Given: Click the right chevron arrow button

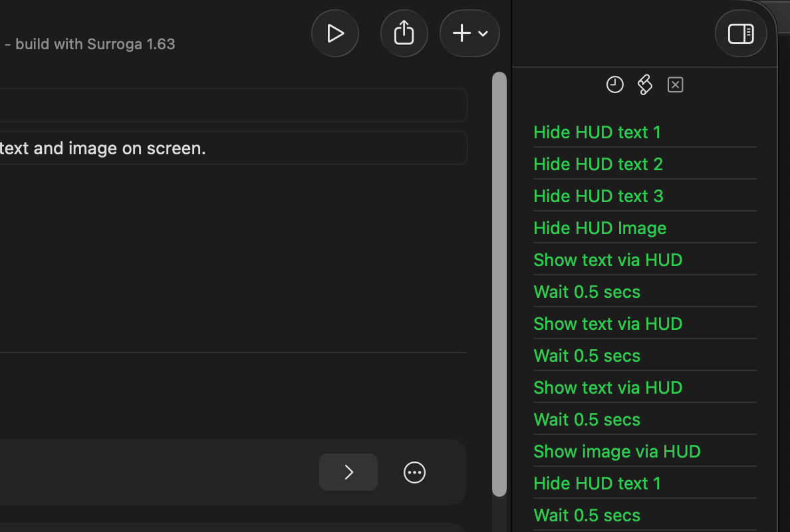Looking at the screenshot, I should click(348, 472).
